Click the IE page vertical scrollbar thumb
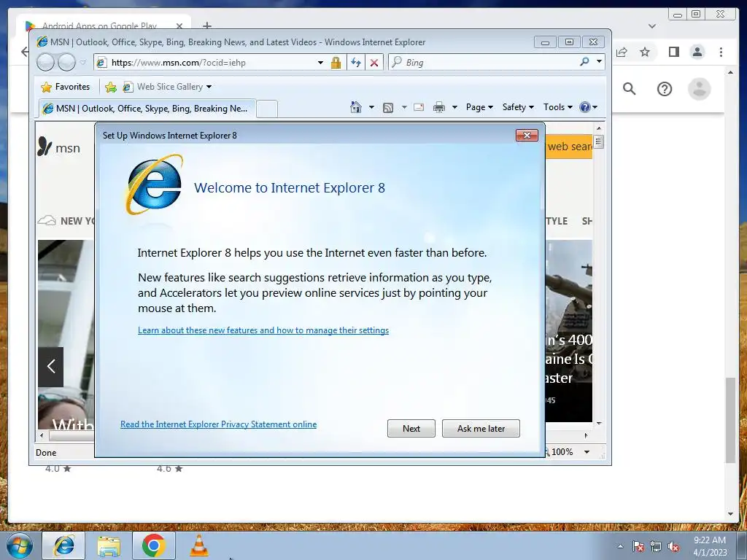Screen dimensions: 747x560 (599, 142)
